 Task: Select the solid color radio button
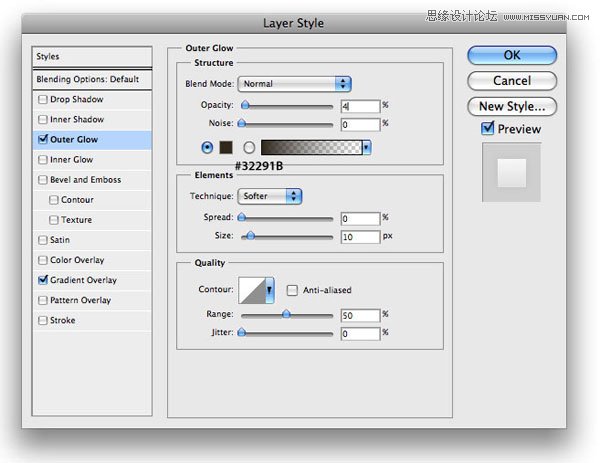pos(207,147)
